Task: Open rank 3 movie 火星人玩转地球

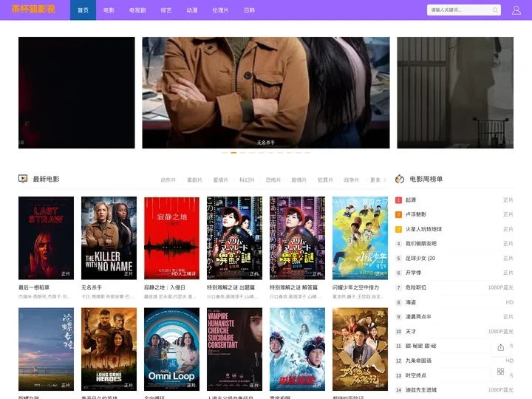Action: point(423,229)
